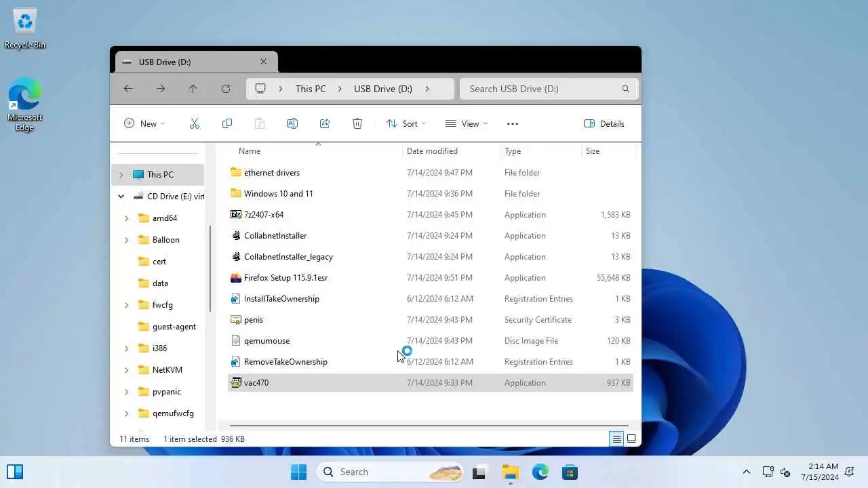This screenshot has width=868, height=488.
Task: Click the Delete trash icon
Action: pyautogui.click(x=357, y=123)
